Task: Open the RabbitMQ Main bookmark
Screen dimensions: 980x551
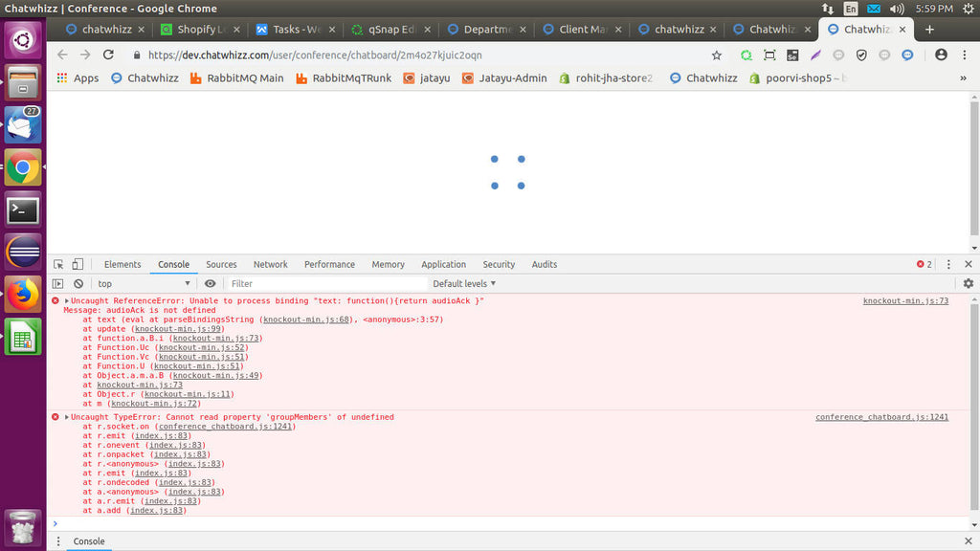Action: pos(236,78)
